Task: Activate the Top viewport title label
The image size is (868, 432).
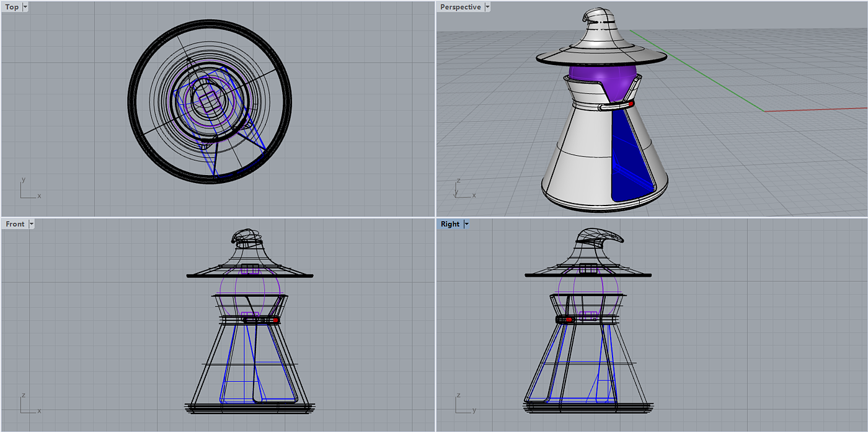Action: 12,7
